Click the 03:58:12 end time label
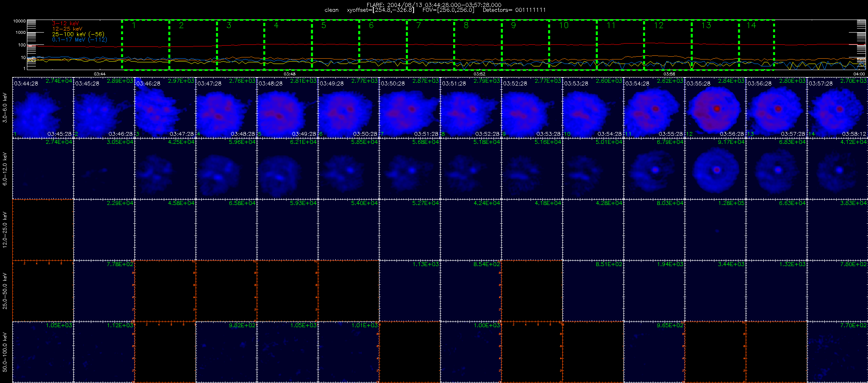The image size is (868, 383). [854, 134]
